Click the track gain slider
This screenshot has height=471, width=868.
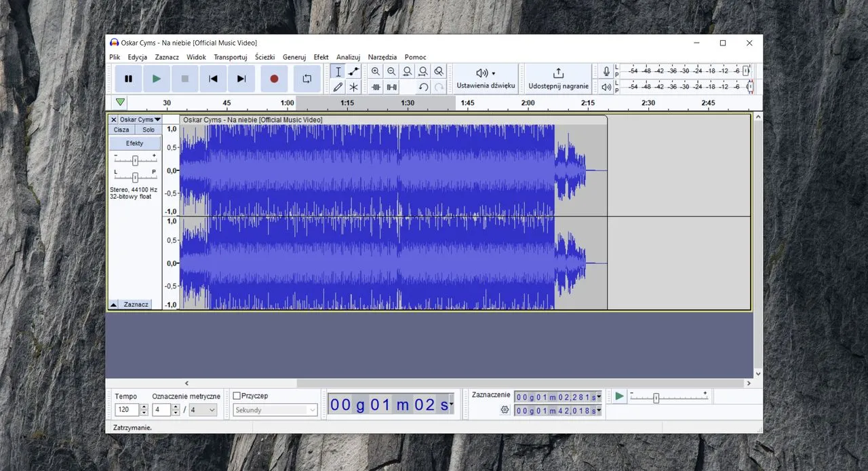(135, 160)
